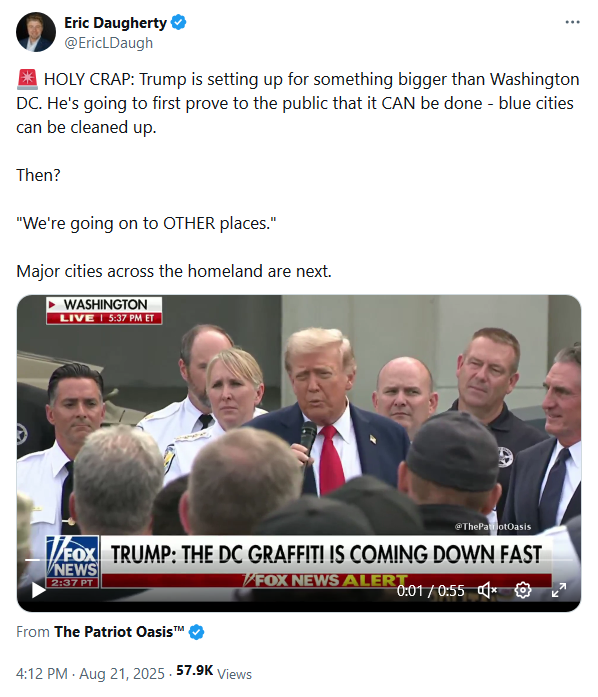Unmute the video using the speaker icon
The height and width of the screenshot is (697, 598).
487,590
